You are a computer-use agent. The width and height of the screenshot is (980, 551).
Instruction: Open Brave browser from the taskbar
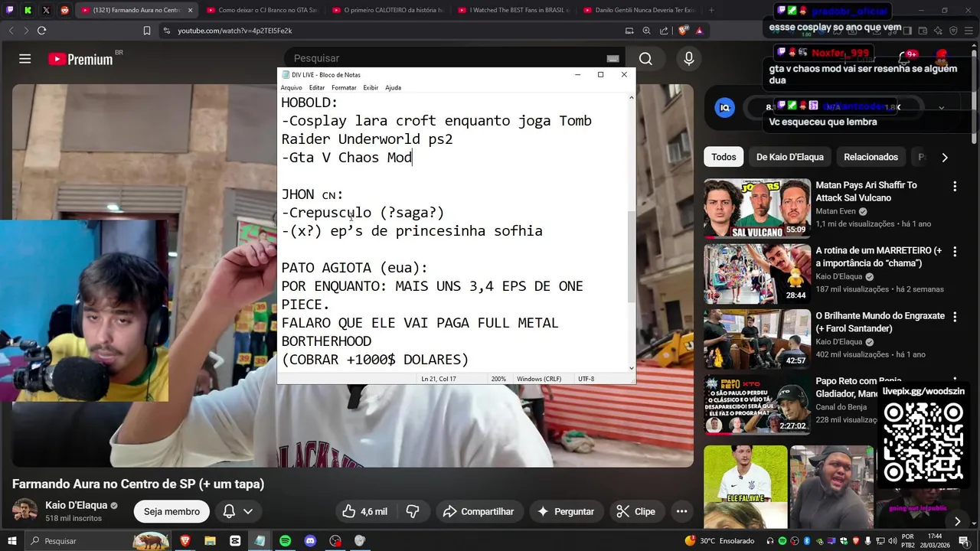point(185,541)
